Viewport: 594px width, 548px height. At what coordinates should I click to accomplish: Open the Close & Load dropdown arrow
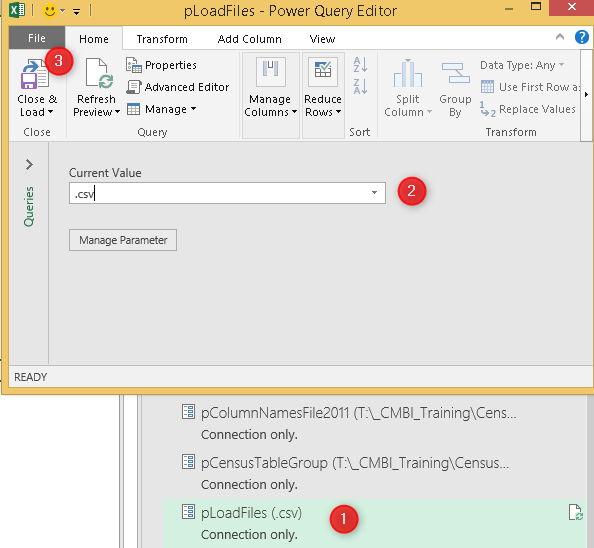pyautogui.click(x=50, y=112)
